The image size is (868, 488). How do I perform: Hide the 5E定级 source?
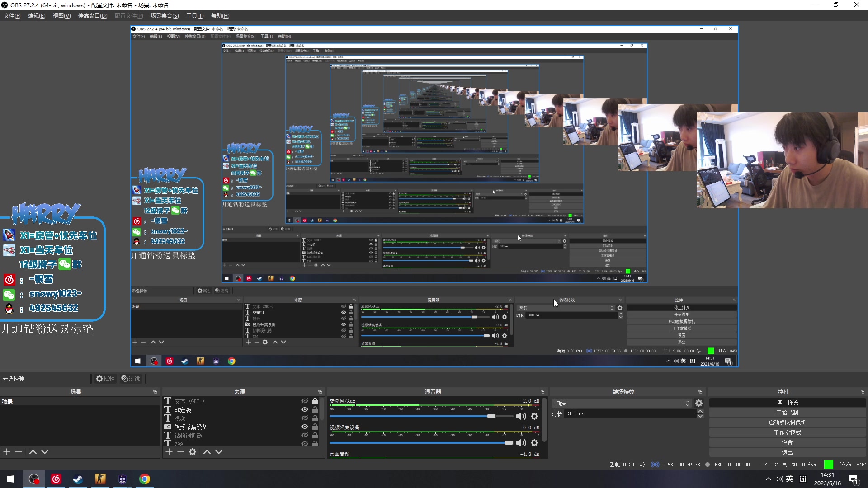305,410
